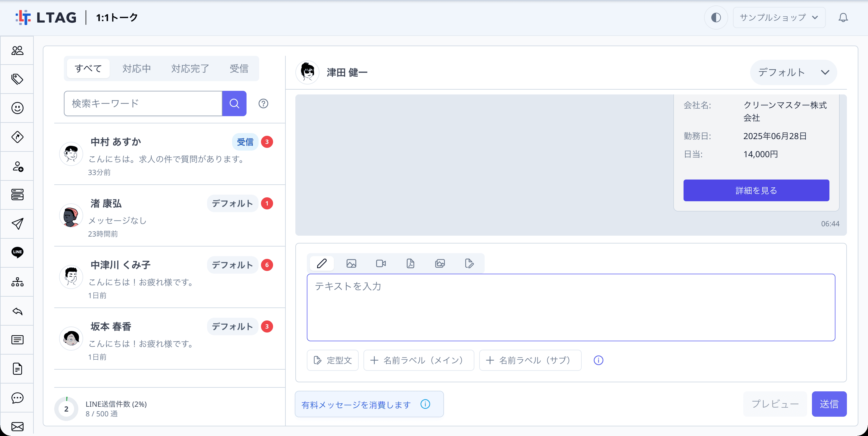Open the tags sidebar icon

(x=17, y=79)
